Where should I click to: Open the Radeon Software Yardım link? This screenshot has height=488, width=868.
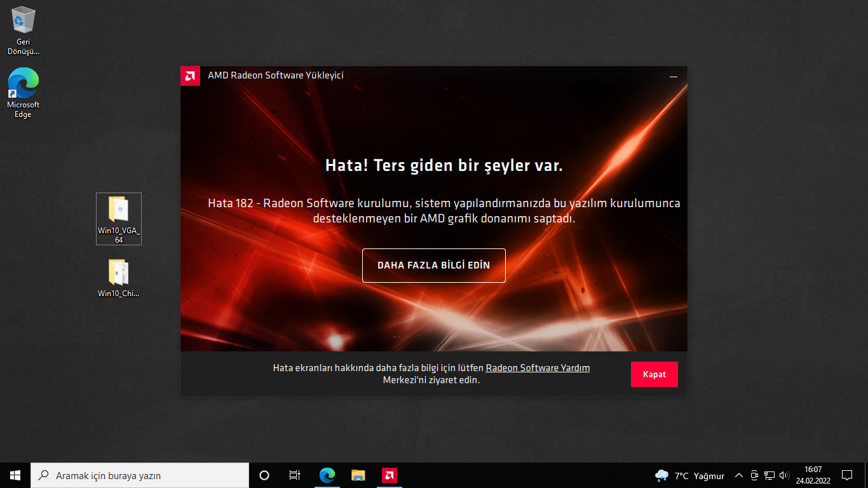click(x=538, y=368)
